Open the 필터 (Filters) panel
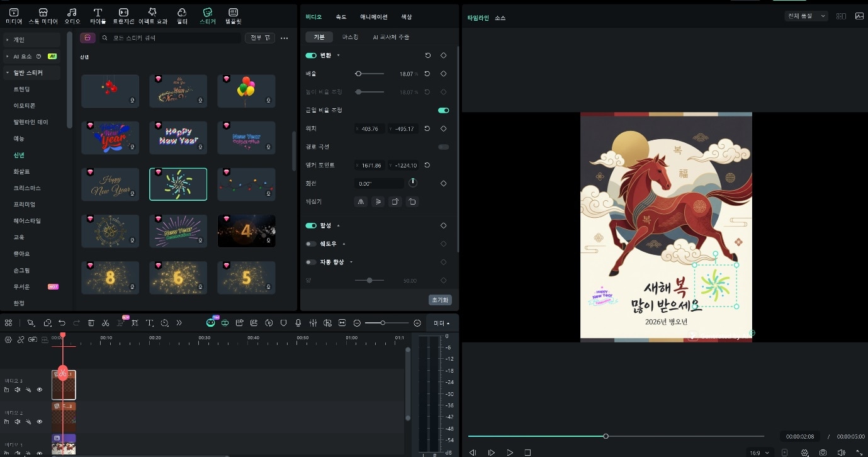This screenshot has width=868, height=457. point(182,16)
